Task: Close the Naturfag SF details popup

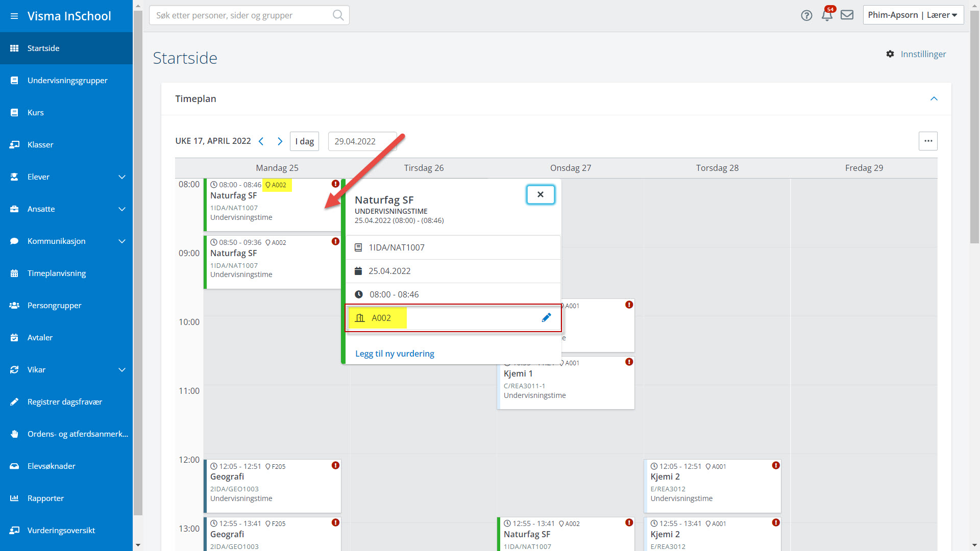Action: pyautogui.click(x=540, y=194)
